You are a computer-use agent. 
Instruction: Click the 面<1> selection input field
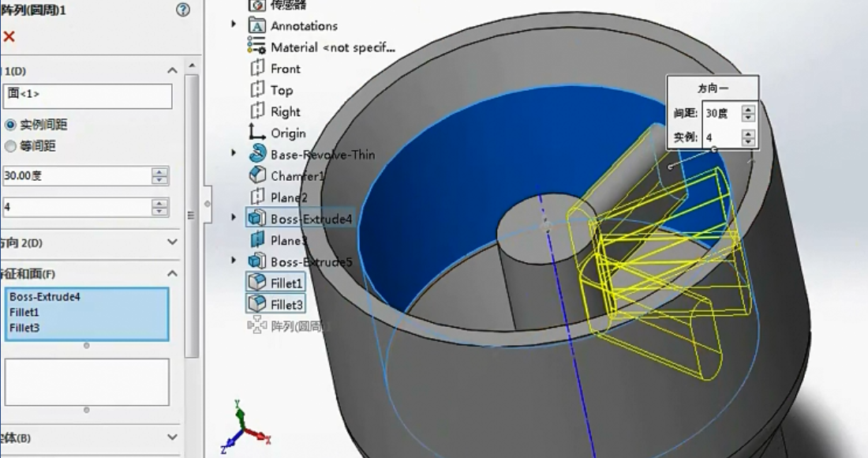click(x=87, y=96)
